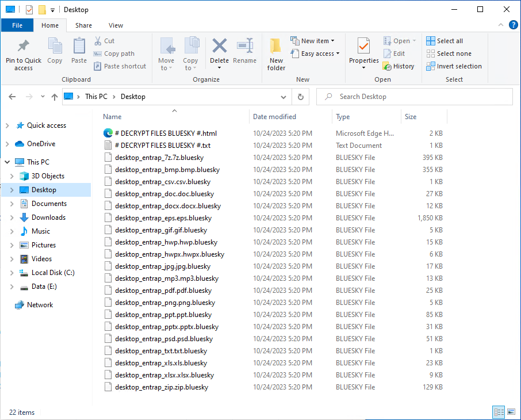This screenshot has height=420, width=521.
Task: Select desktop_entrap_zip.zip.bluesky file
Action: [x=162, y=387]
